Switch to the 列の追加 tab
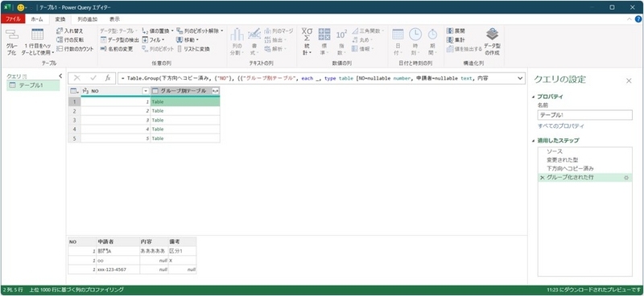The height and width of the screenshot is (296, 644). 88,18
